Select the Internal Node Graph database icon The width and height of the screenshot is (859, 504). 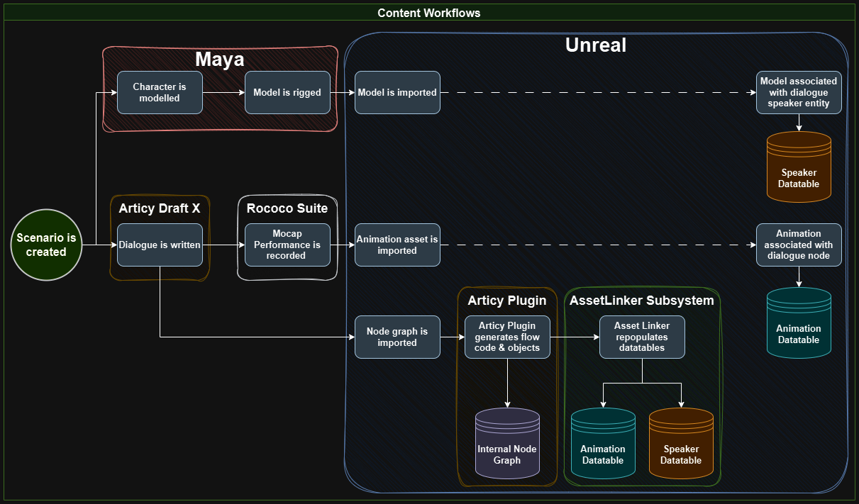pos(507,442)
